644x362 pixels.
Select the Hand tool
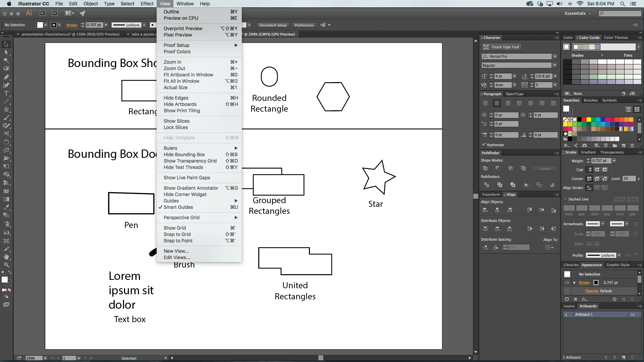pos(6,257)
